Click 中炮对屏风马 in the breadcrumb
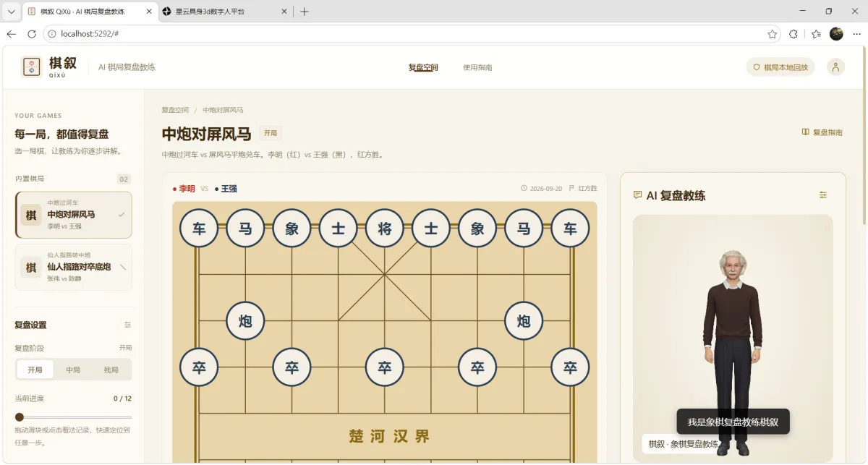Image resolution: width=868 pixels, height=465 pixels. [223, 110]
